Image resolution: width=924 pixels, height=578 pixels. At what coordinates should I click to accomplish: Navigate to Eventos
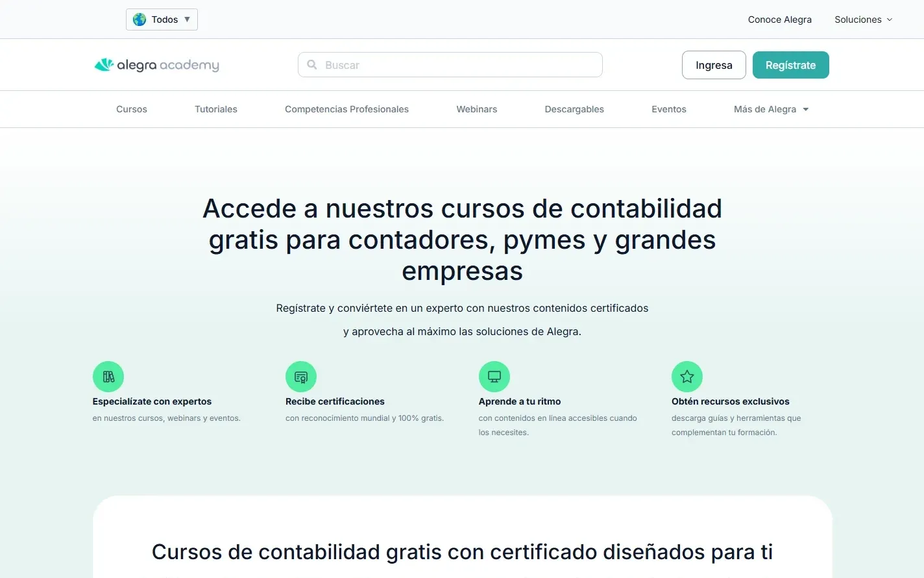tap(669, 109)
